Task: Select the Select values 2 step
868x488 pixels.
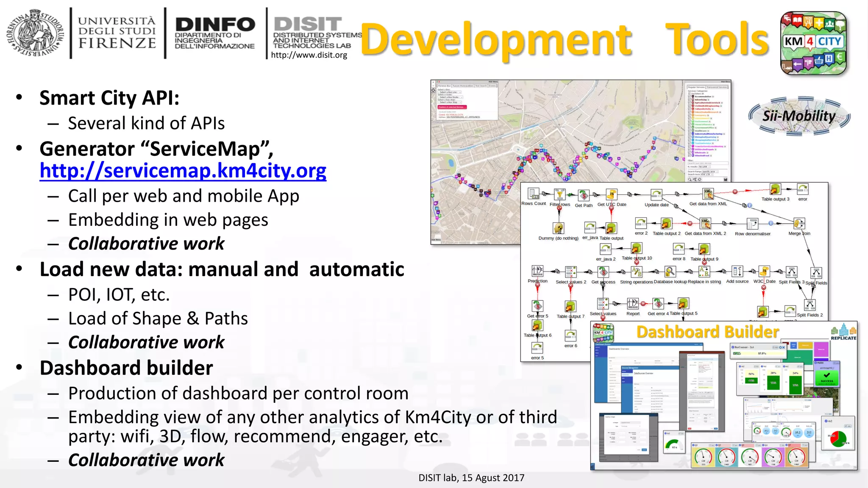Action: coord(571,272)
